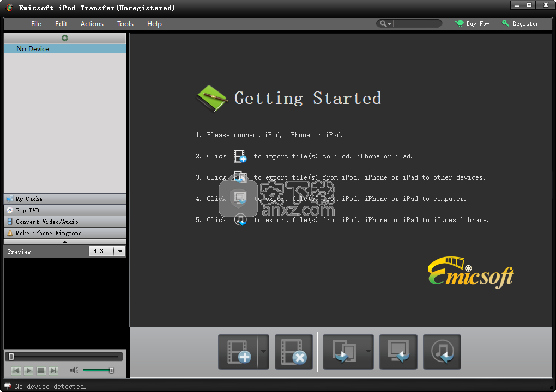Click the iTunes icon in step 5
The height and width of the screenshot is (392, 556).
(240, 220)
